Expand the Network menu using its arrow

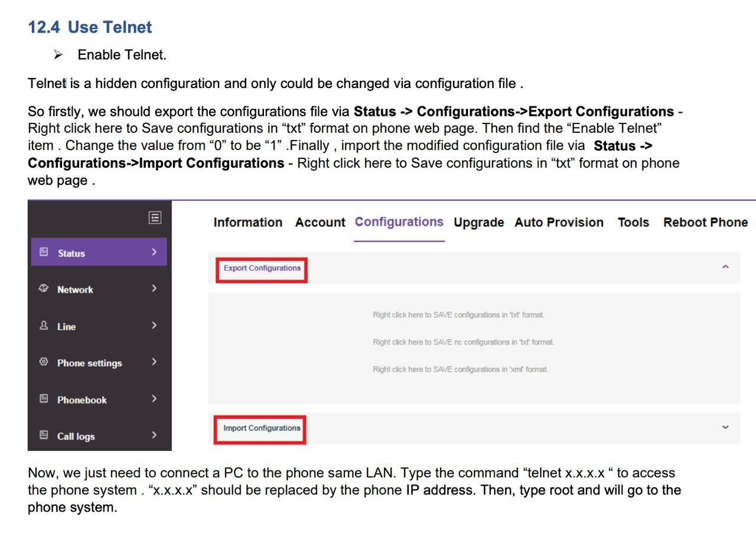(154, 289)
